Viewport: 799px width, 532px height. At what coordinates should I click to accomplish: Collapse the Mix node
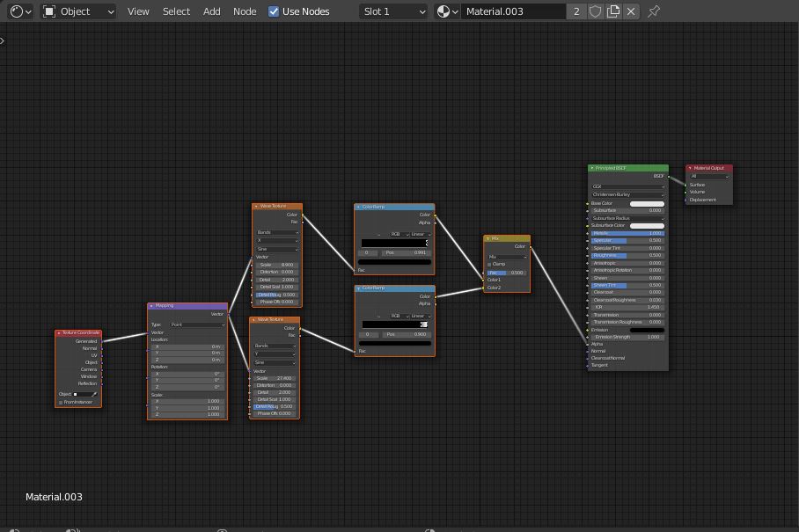click(x=487, y=239)
